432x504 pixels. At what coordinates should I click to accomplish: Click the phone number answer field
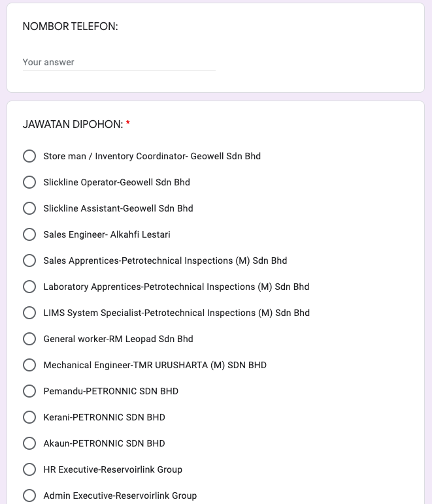pos(119,63)
